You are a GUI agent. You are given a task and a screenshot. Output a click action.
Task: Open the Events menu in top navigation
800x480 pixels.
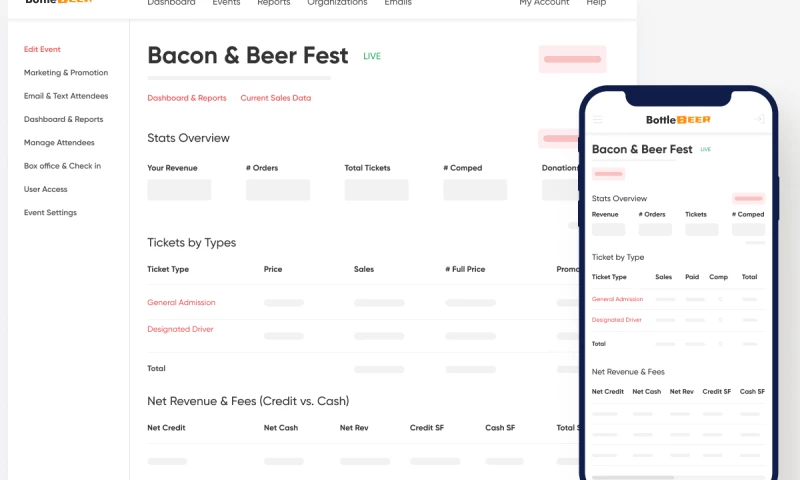(226, 3)
